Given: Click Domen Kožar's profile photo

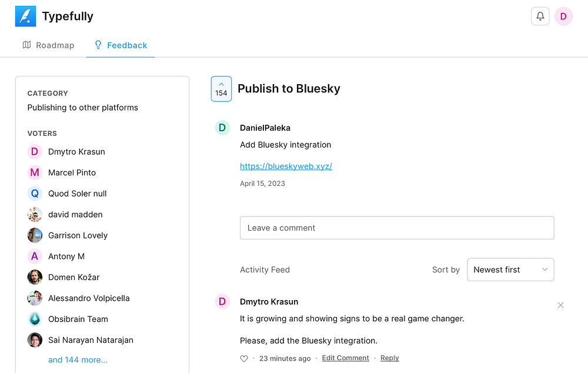Looking at the screenshot, I should click(x=35, y=277).
